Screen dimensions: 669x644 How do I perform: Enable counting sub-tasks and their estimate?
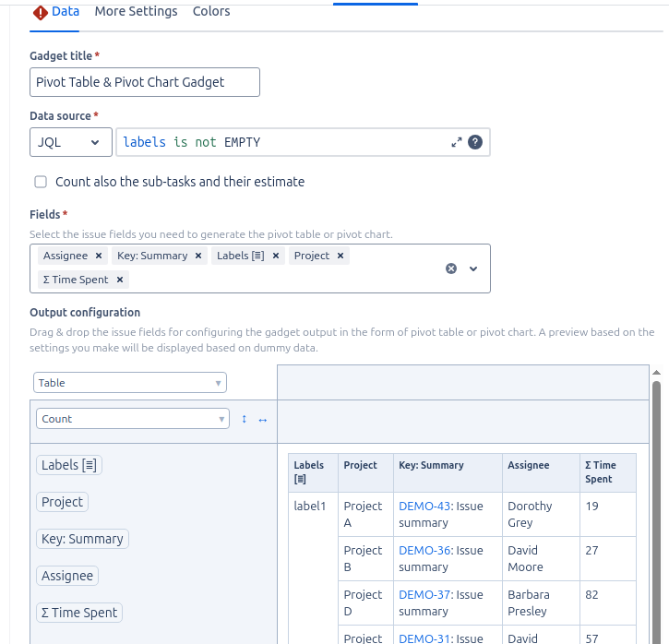point(41,182)
